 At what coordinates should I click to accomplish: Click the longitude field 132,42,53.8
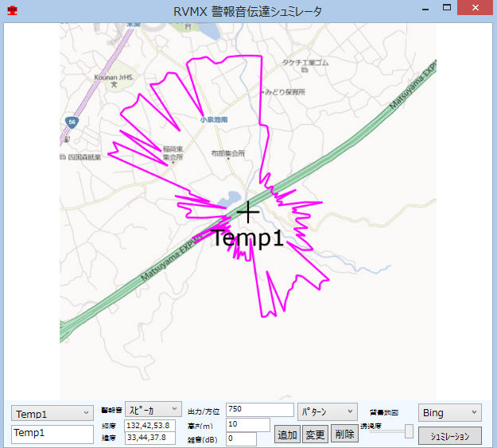(149, 426)
